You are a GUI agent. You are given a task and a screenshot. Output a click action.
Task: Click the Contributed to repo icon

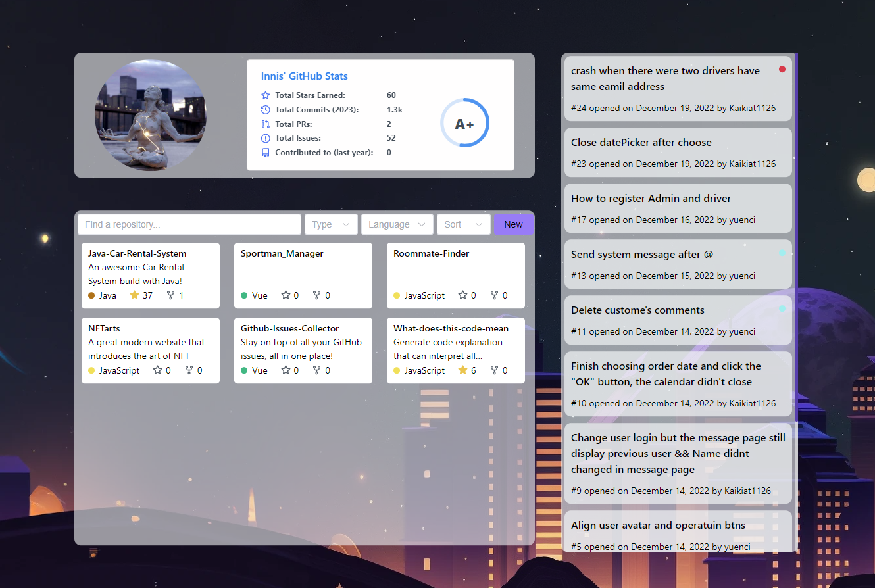[266, 153]
